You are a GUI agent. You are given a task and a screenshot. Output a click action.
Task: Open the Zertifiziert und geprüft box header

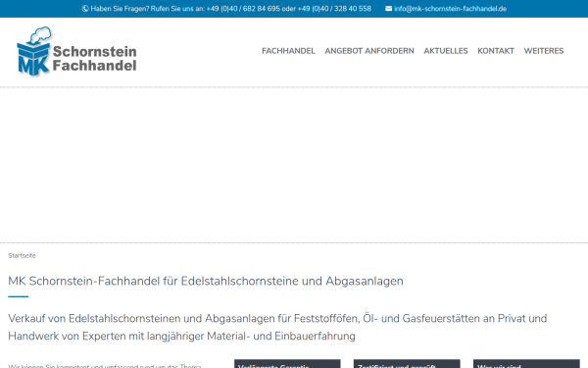coord(407,364)
